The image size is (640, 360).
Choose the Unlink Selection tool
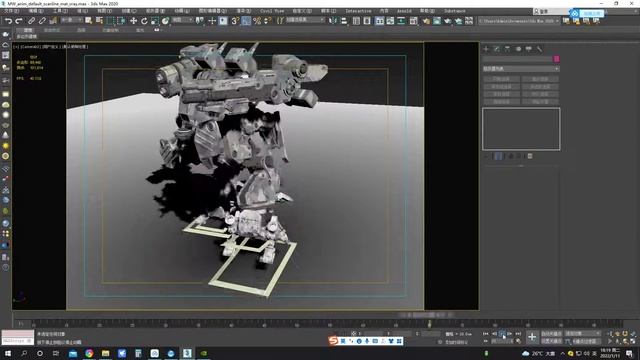(x=42, y=21)
